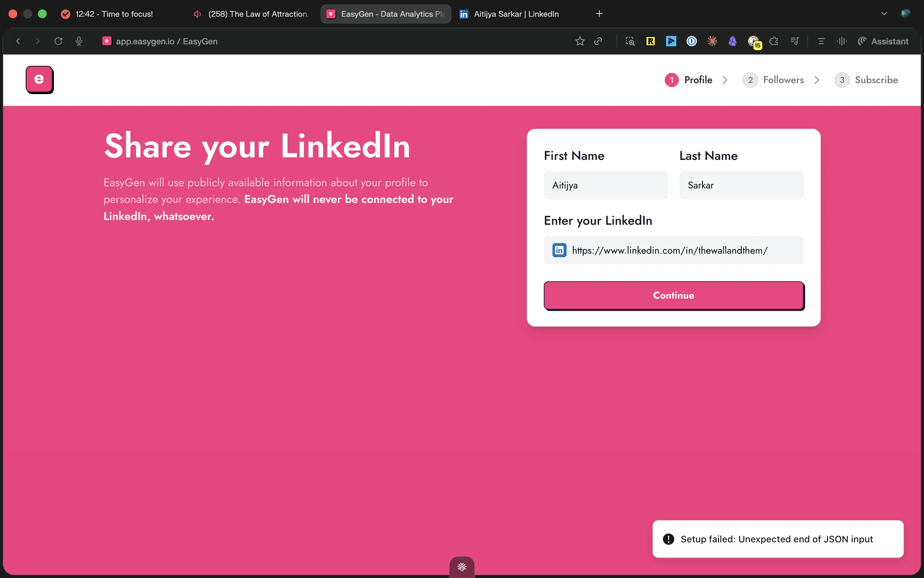The width and height of the screenshot is (924, 578).
Task: Select the Followers step
Action: 773,80
